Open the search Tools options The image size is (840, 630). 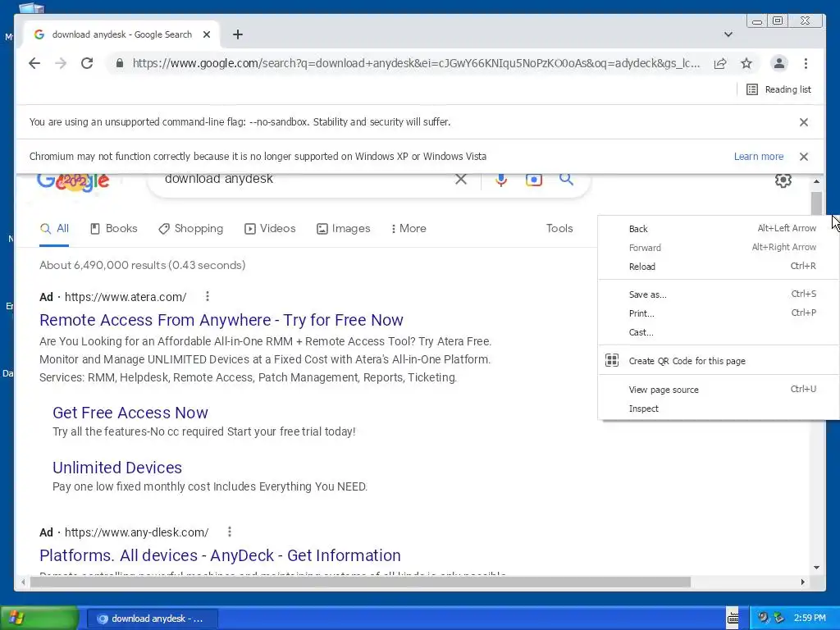559,229
